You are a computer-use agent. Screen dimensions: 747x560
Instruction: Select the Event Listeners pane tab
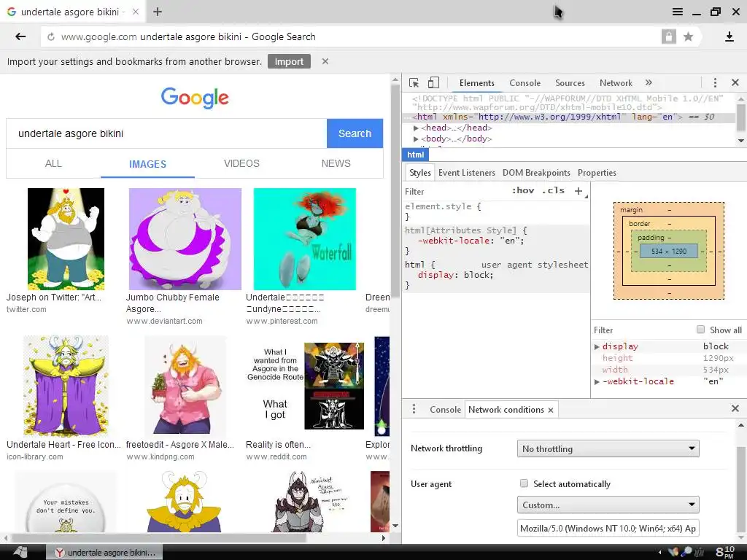[x=466, y=172]
